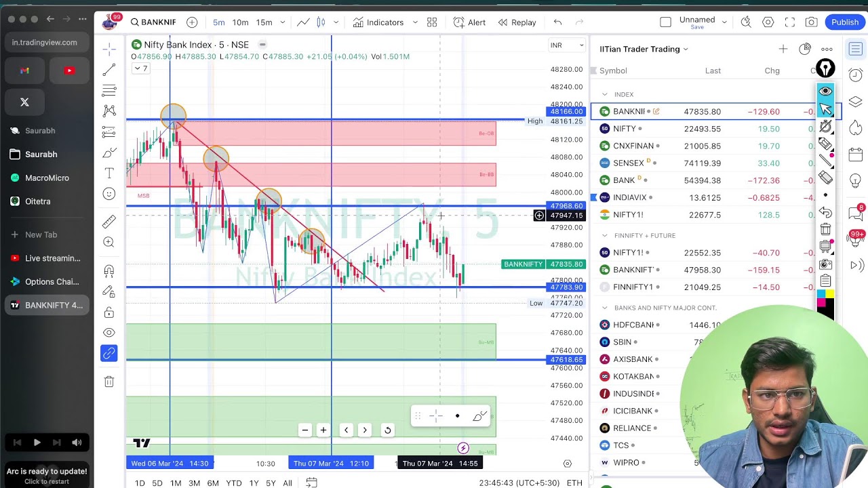
Task: Start bar Replay mode
Action: [517, 22]
